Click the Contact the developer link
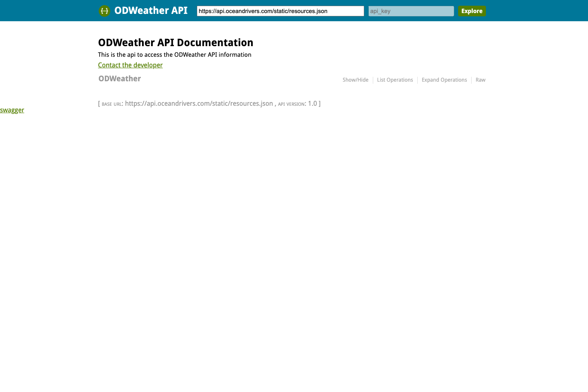Viewport: 588px width, 392px height. [x=130, y=65]
